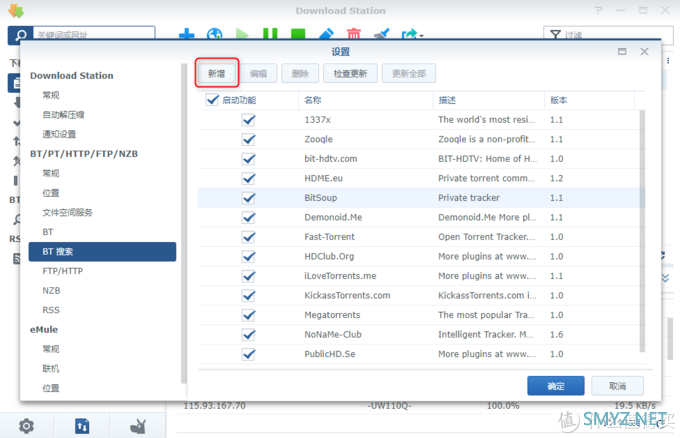Click the plugin list vertical scrollbar

click(642, 231)
